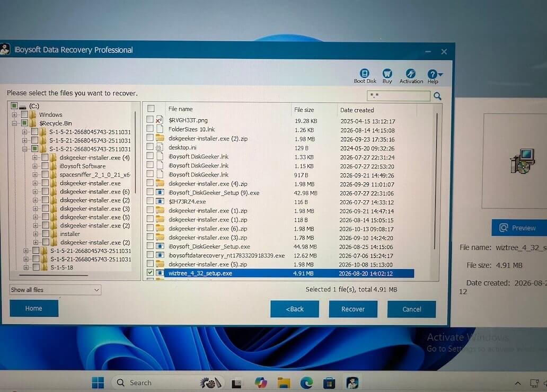
Task: Open Copilot from the taskbar
Action: click(261, 382)
